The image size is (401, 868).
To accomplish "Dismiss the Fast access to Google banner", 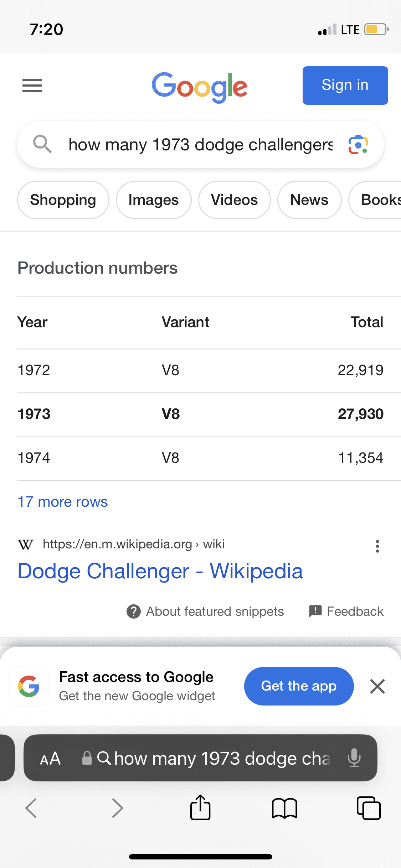I will click(377, 686).
